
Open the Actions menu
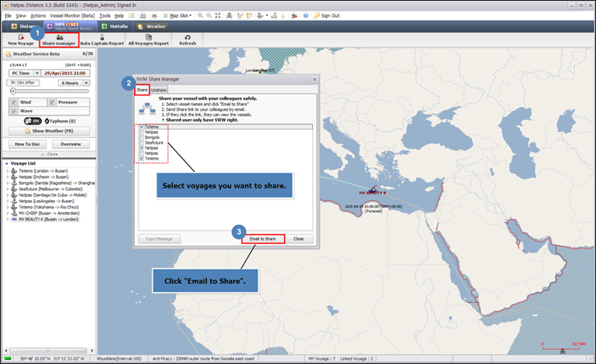tap(38, 16)
